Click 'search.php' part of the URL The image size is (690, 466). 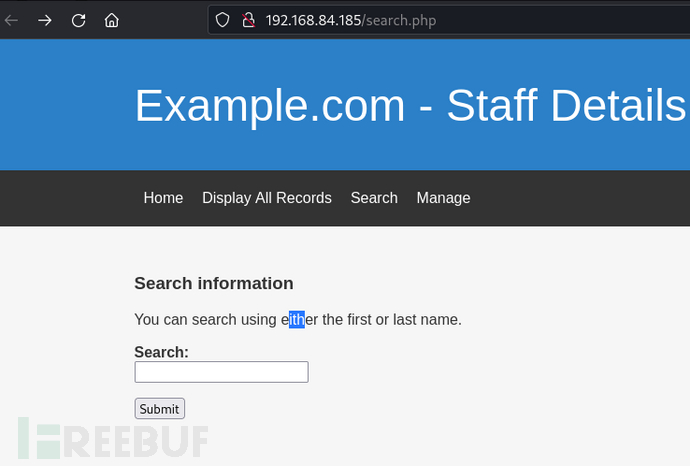[x=401, y=20]
